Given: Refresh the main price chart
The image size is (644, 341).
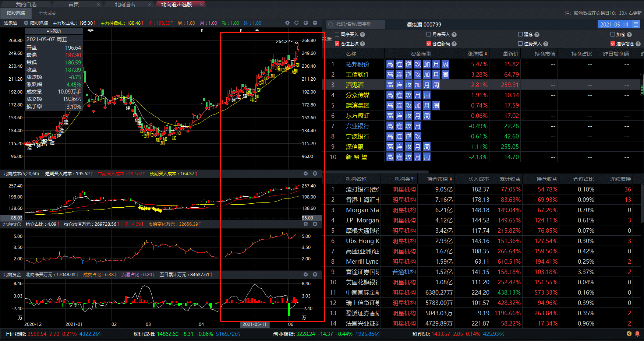Looking at the screenshot, I should click(297, 23).
